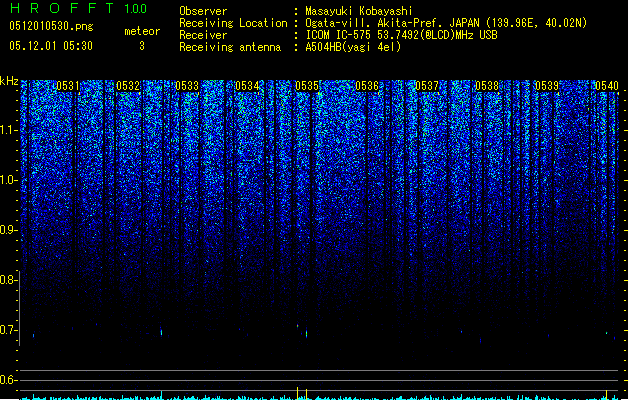Click the 0536 time marker
The image size is (629, 400).
click(367, 86)
